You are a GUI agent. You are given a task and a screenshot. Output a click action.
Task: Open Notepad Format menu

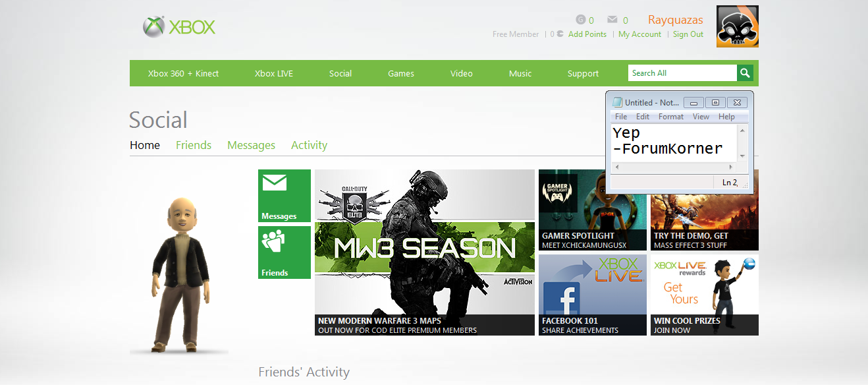point(671,117)
